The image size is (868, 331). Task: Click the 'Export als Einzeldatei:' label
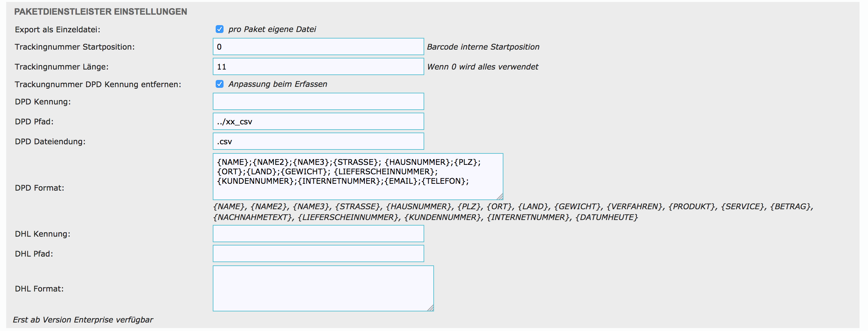coord(58,30)
